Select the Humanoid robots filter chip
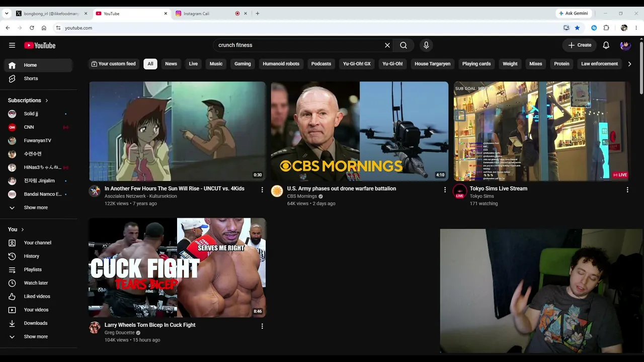 [281, 64]
